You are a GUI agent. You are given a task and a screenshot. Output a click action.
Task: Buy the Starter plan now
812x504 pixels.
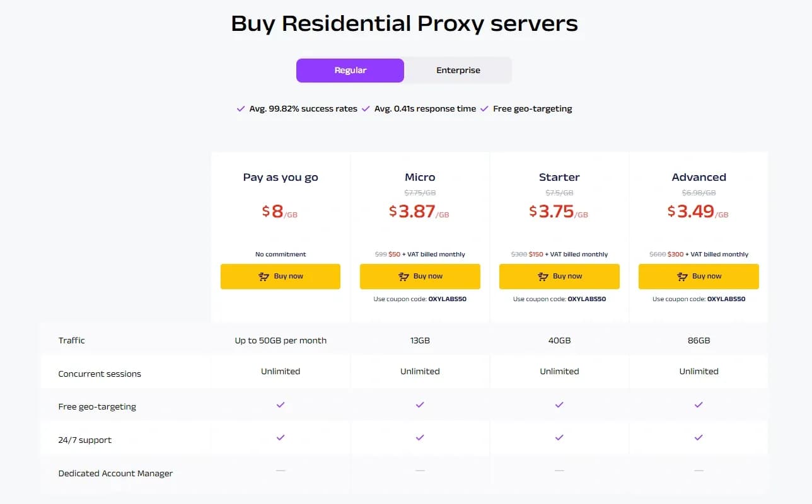coord(559,276)
